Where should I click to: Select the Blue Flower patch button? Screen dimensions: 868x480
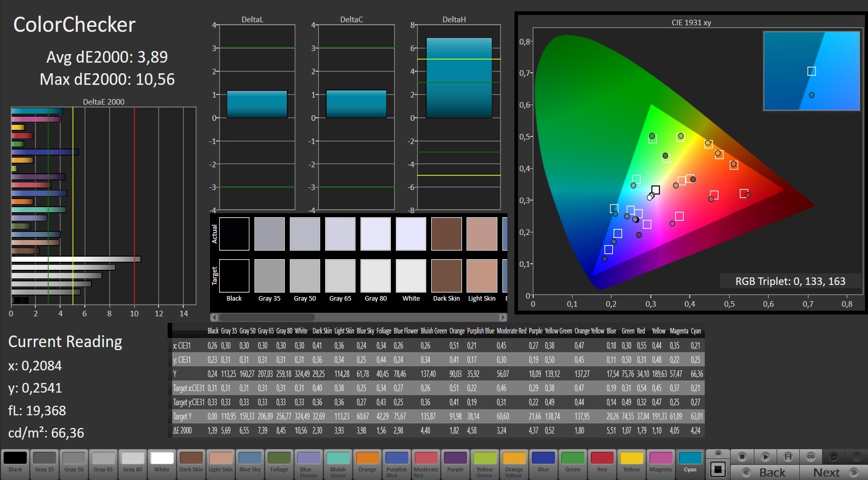[309, 464]
